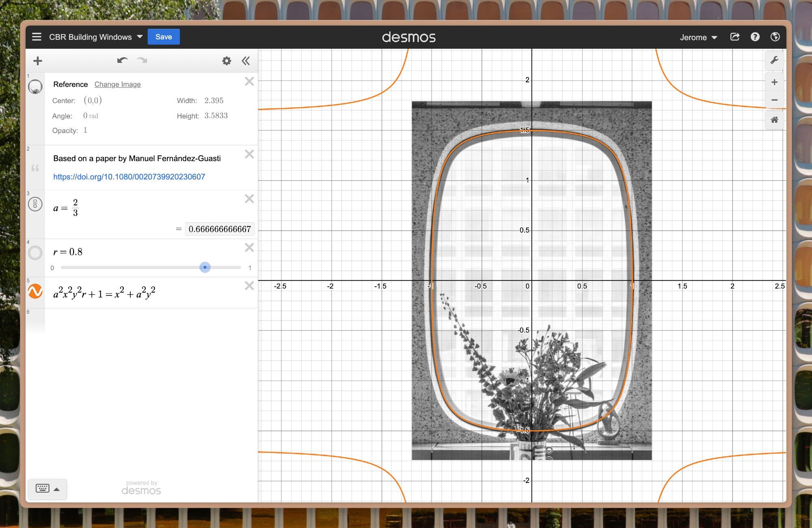The width and height of the screenshot is (812, 528).
Task: Toggle the Reference image visibility icon
Action: click(35, 86)
